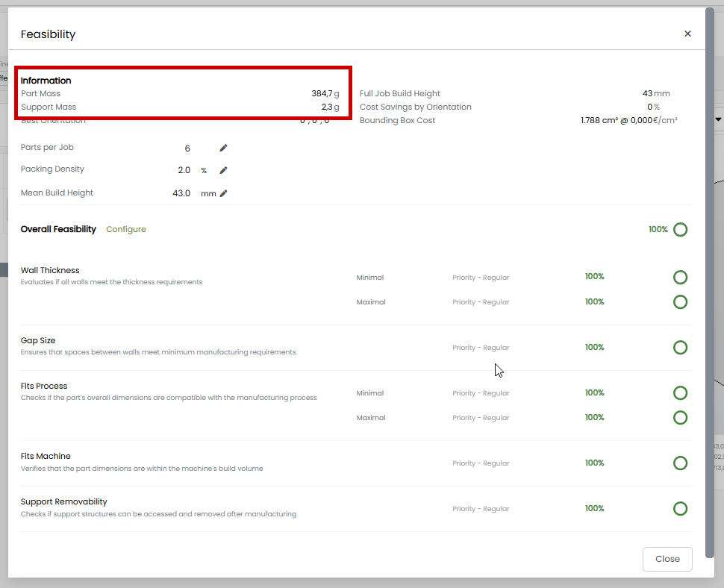Click the edit pencil for Mean Build Height
The image size is (724, 588).
coord(223,193)
